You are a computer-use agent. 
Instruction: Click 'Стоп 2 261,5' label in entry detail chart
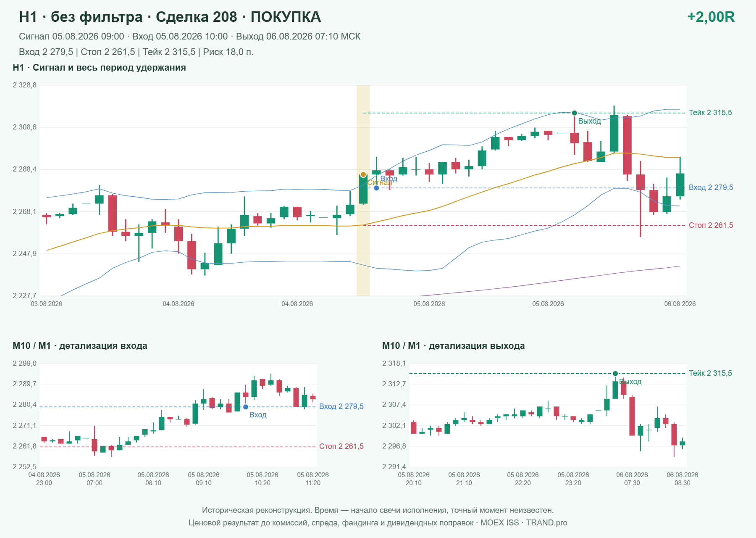point(341,446)
